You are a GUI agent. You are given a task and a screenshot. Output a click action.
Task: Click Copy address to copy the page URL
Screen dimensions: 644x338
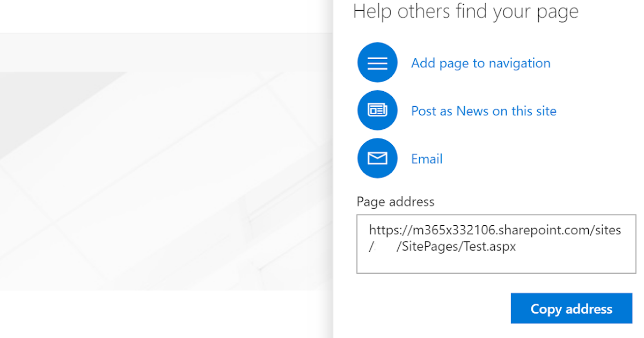571,308
